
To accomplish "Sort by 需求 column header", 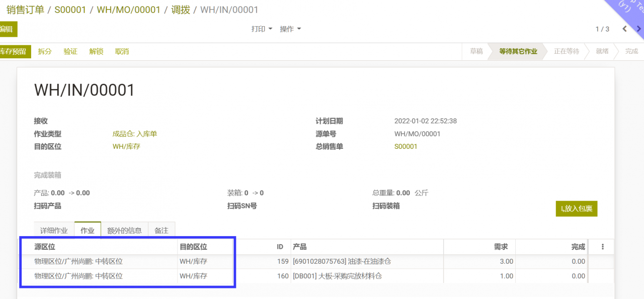I will click(x=479, y=247).
